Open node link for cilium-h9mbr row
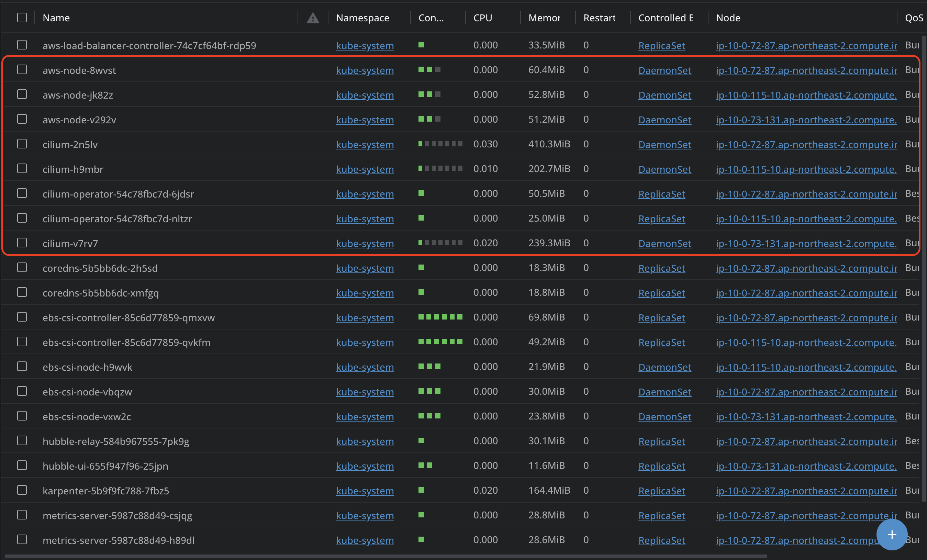 pyautogui.click(x=806, y=169)
